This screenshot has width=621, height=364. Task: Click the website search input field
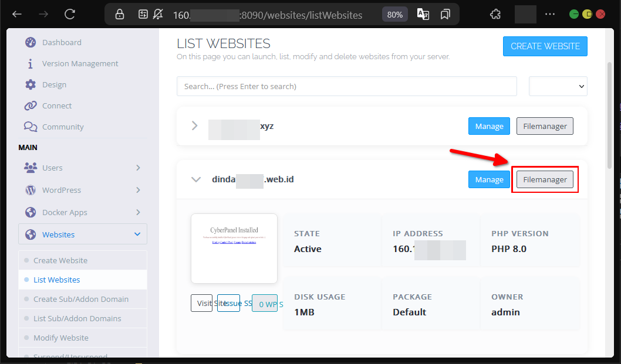click(x=346, y=86)
